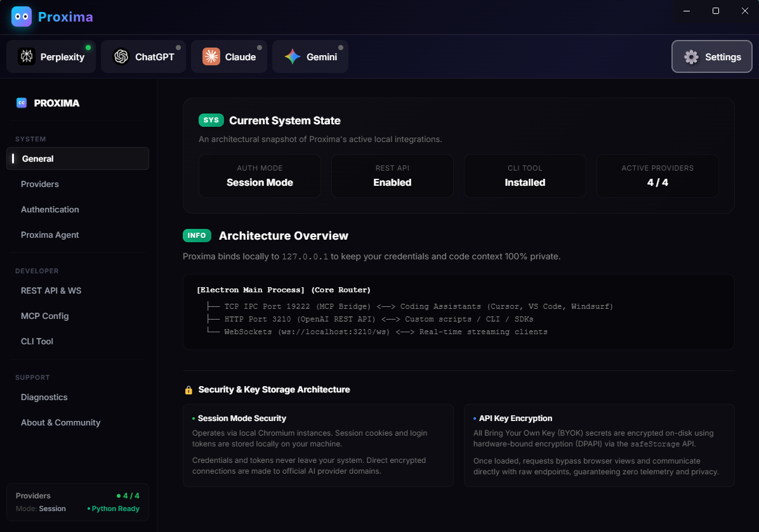Click the Active Providers 4 / 4 card

pyautogui.click(x=658, y=176)
